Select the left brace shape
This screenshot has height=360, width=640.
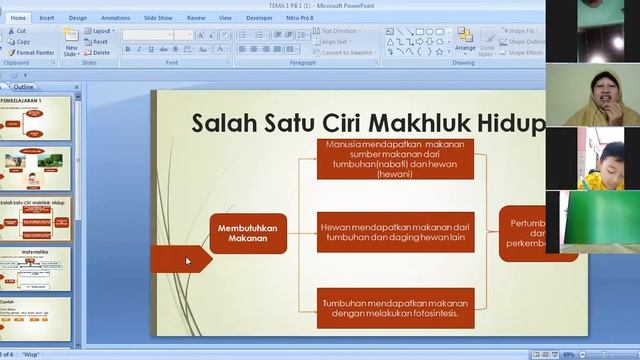tap(420, 52)
